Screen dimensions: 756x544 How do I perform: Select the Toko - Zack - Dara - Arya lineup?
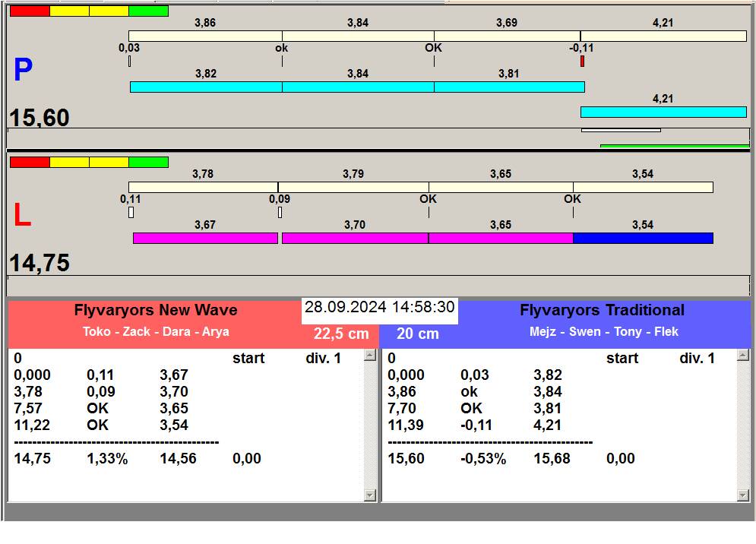[156, 332]
